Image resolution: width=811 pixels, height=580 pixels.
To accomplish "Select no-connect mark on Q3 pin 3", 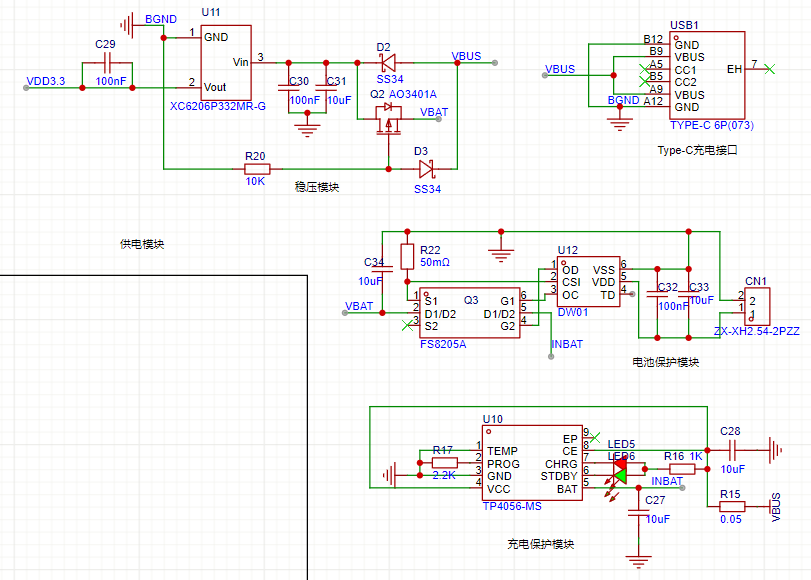I will click(x=407, y=325).
